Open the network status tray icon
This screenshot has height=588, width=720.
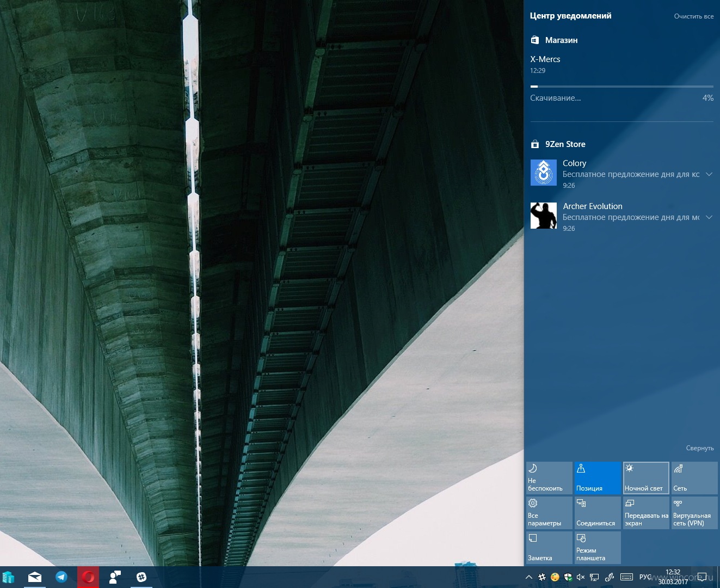(x=594, y=577)
